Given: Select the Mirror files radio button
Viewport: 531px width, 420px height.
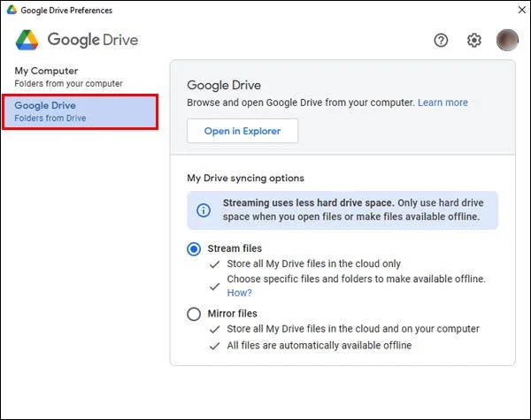Looking at the screenshot, I should point(194,314).
